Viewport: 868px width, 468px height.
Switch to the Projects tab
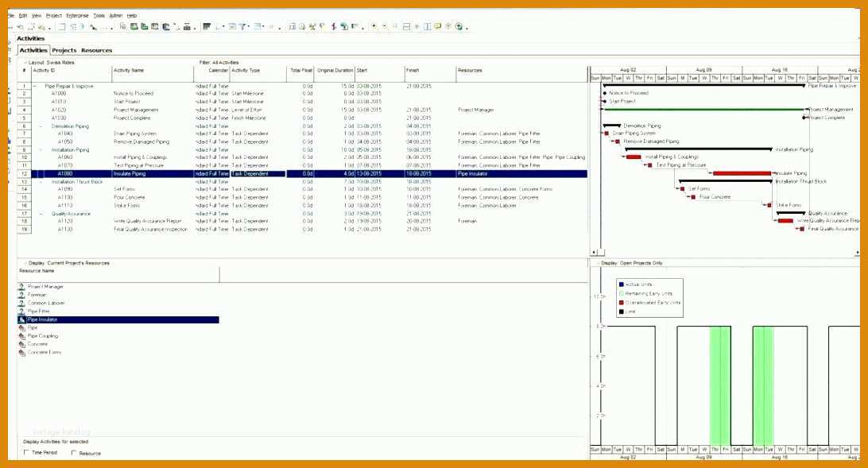(x=64, y=50)
